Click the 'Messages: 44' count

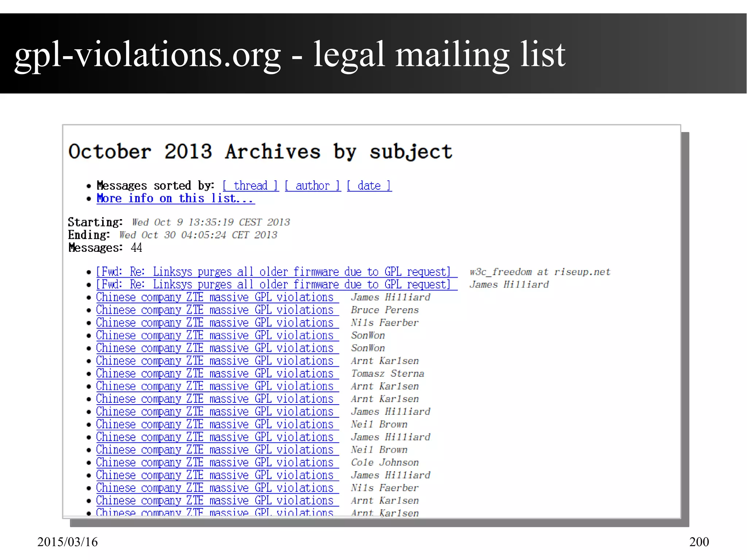click(105, 248)
